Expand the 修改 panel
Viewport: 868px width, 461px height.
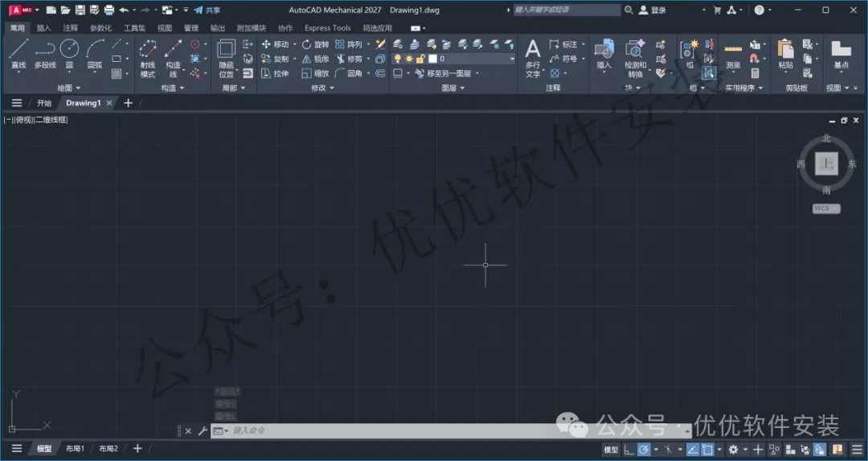coord(323,88)
